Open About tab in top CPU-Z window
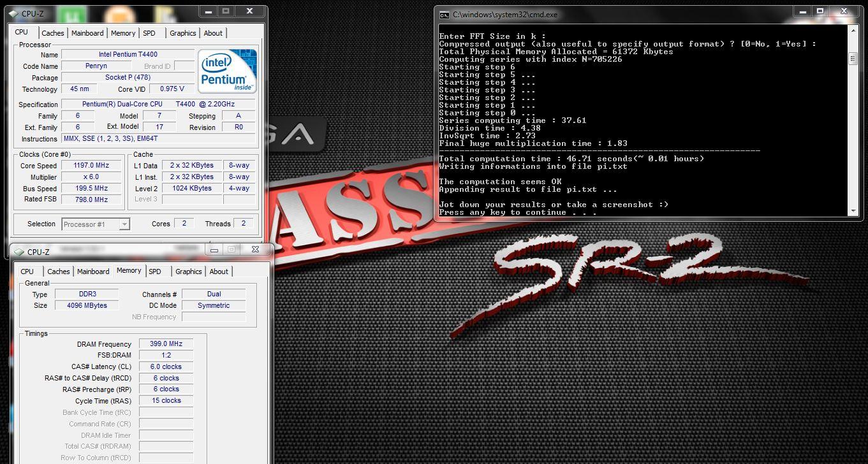The height and width of the screenshot is (464, 868). pyautogui.click(x=213, y=33)
